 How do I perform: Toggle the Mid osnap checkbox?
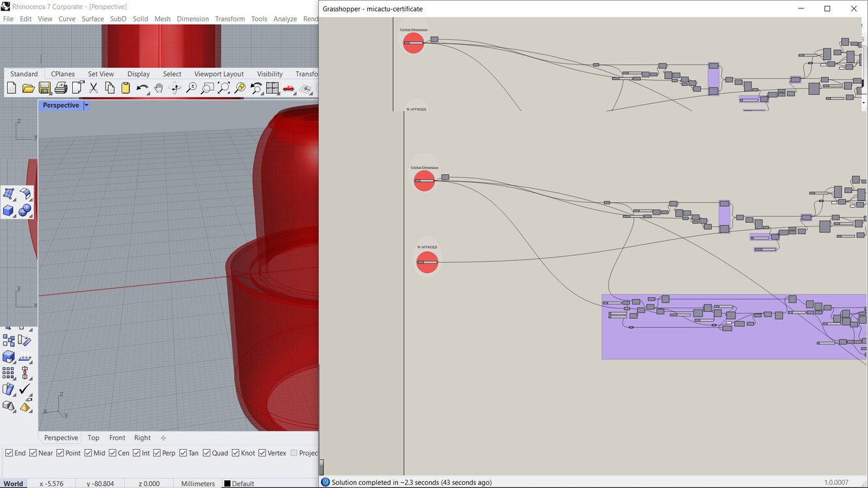(x=88, y=453)
